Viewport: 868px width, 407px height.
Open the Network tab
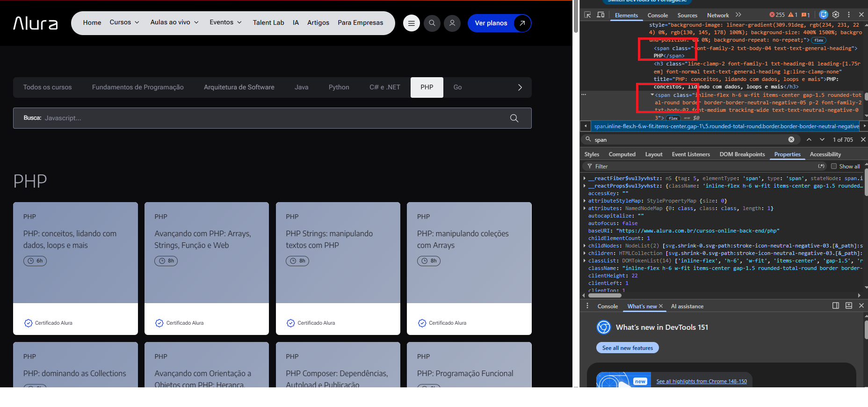[x=718, y=15]
